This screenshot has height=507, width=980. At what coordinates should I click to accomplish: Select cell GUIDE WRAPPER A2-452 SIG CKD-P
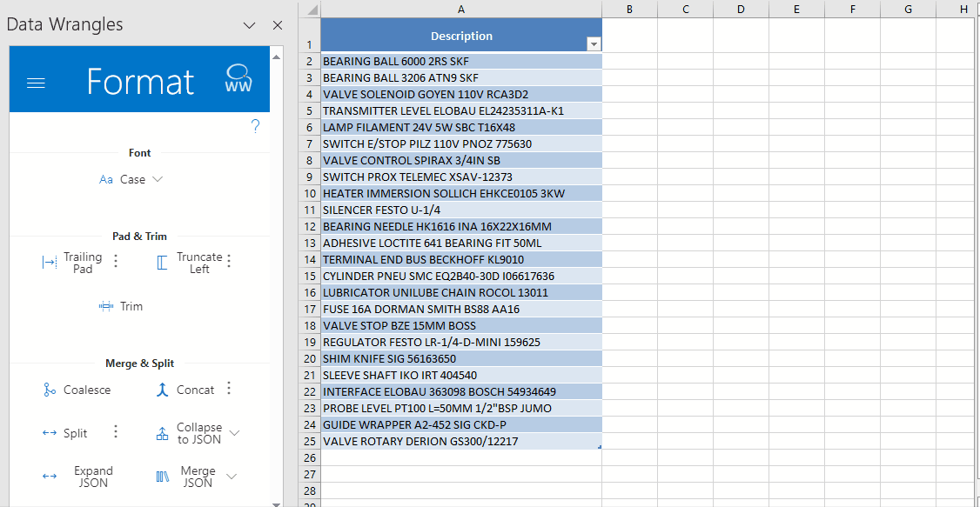coord(461,424)
